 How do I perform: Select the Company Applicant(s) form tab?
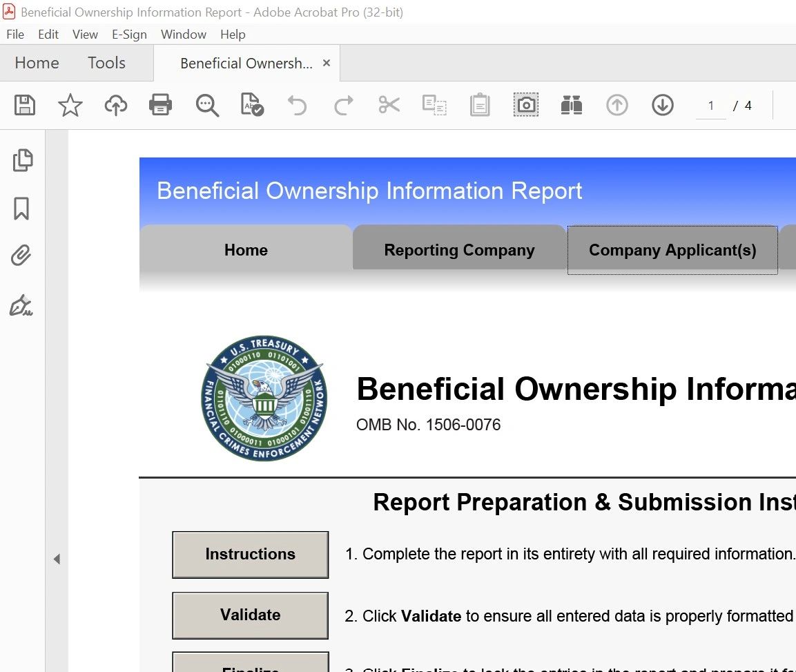[x=672, y=250]
